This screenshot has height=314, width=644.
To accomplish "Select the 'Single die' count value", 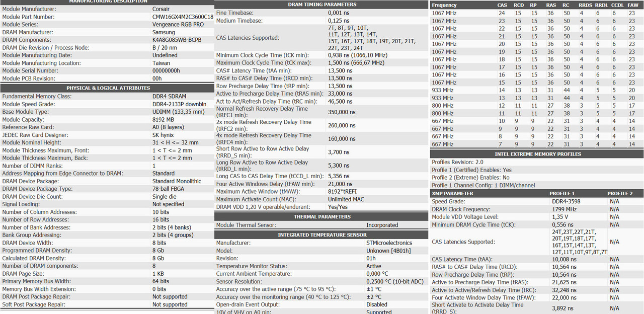I will click(165, 197).
